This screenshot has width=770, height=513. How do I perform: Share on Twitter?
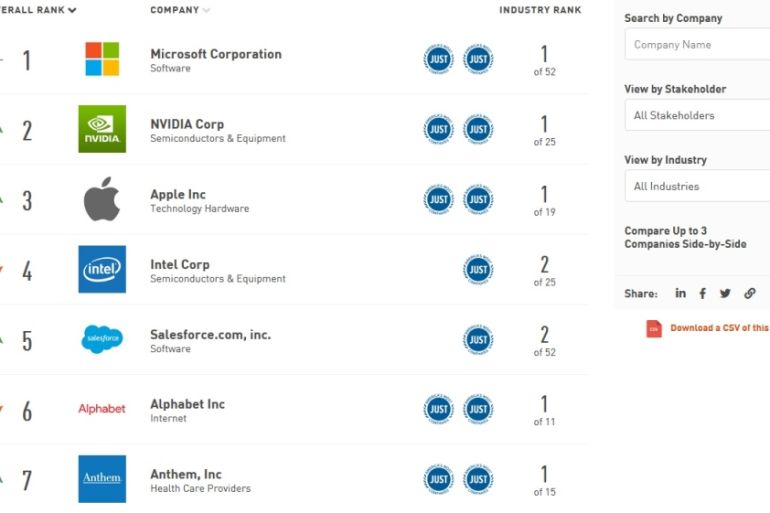[x=725, y=294]
